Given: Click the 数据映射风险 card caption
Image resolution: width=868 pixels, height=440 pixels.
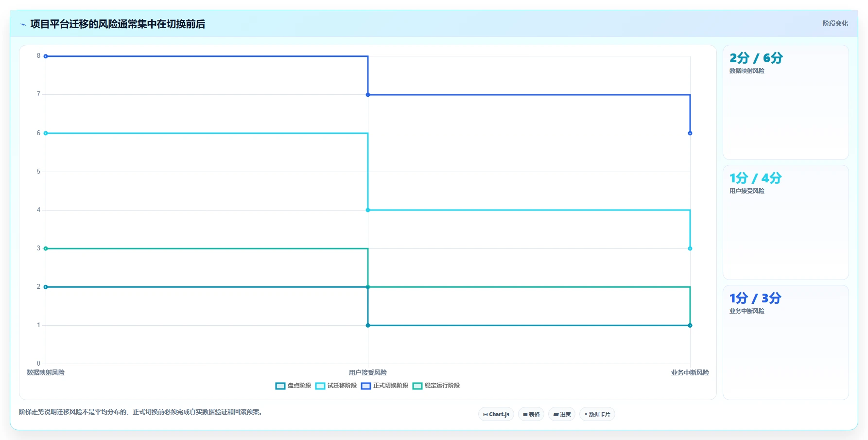Looking at the screenshot, I should (746, 71).
